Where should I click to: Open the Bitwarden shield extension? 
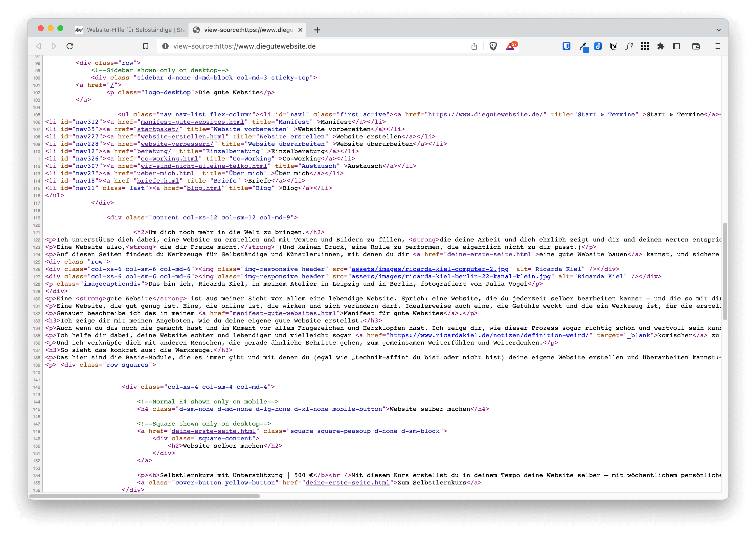(567, 46)
